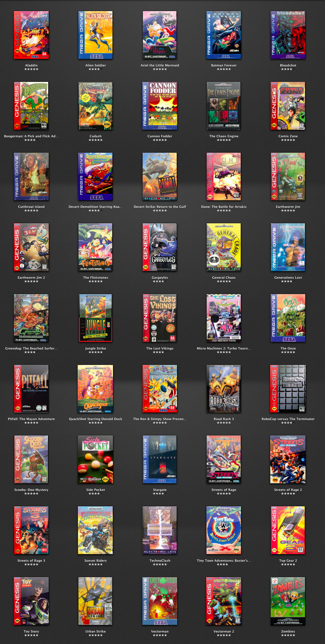Pick the Boogerman game cover
Screen dimensions: 325x644
tap(31, 106)
